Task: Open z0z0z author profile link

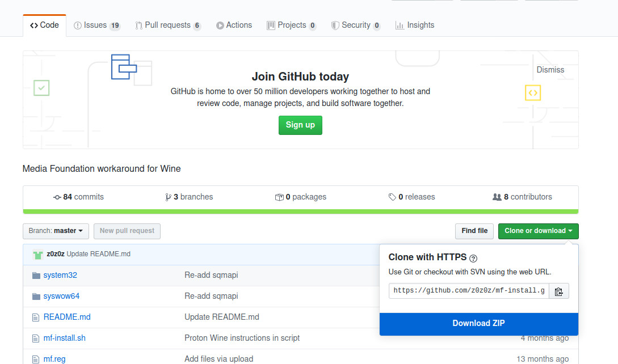Action: click(x=56, y=254)
